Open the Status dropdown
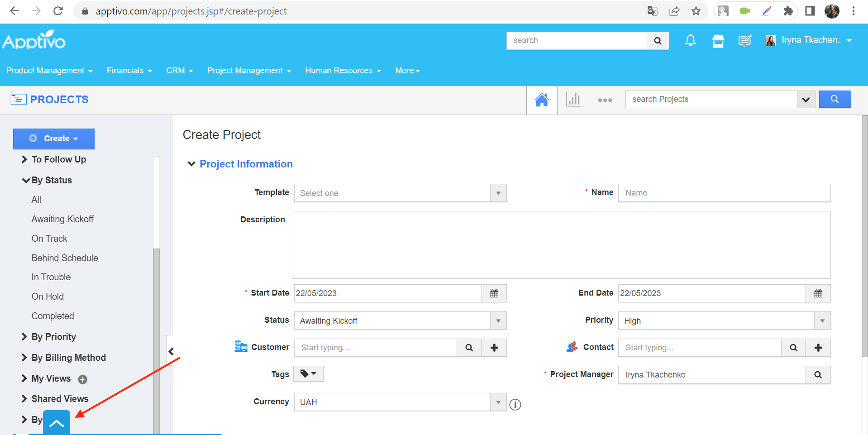The image size is (868, 435). pyautogui.click(x=401, y=320)
